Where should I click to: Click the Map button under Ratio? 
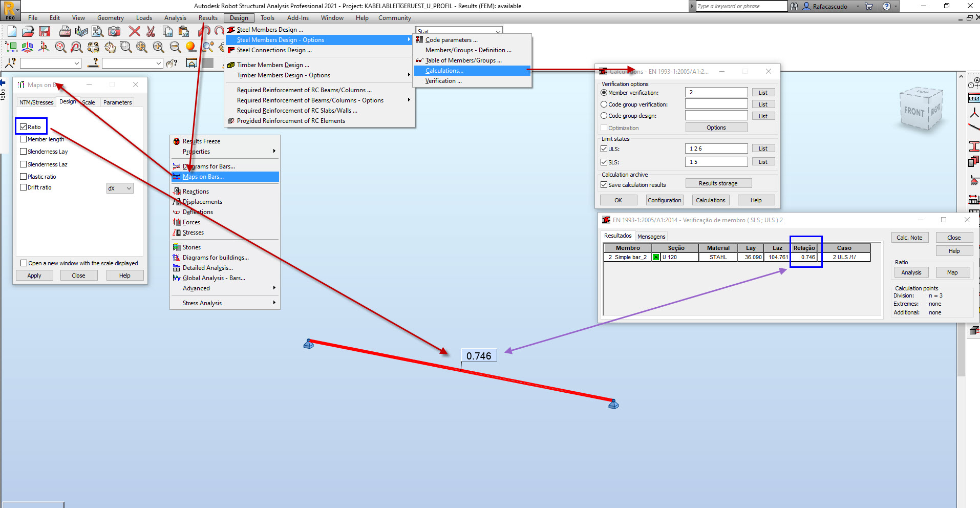952,272
